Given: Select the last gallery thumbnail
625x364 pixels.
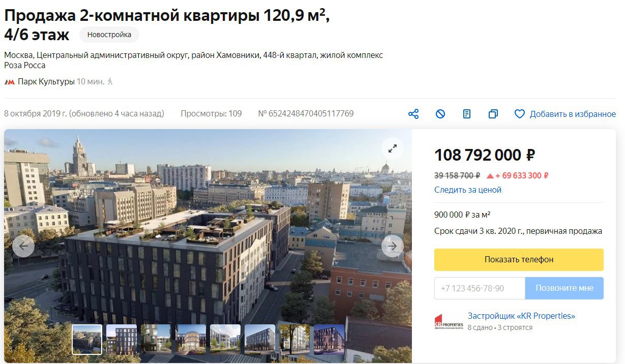Looking at the screenshot, I should point(329,339).
